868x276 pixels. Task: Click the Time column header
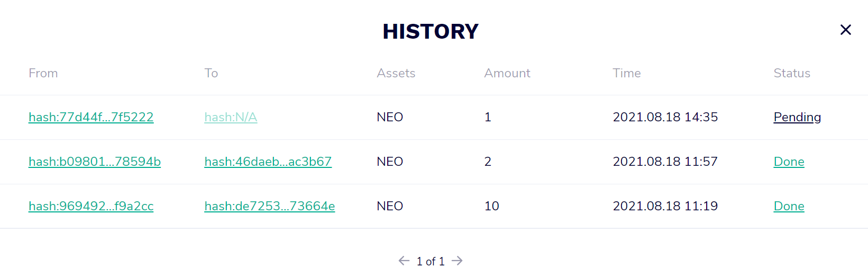click(x=626, y=73)
